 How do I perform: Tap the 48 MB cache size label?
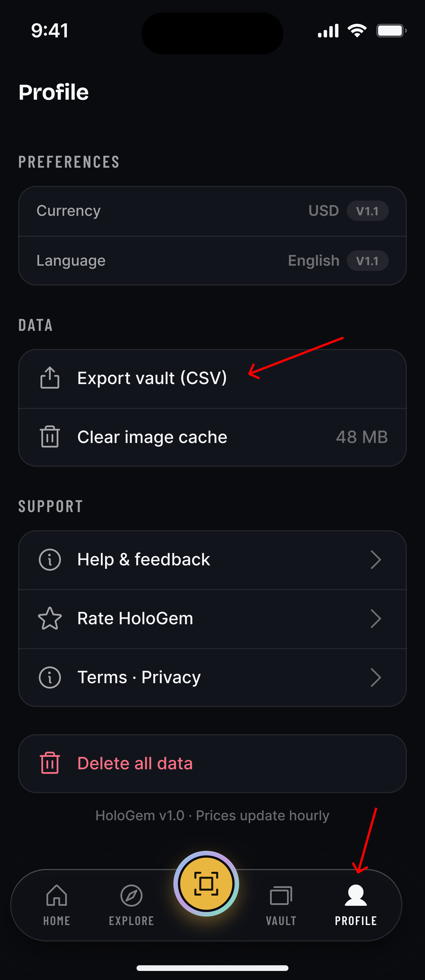pyautogui.click(x=362, y=437)
